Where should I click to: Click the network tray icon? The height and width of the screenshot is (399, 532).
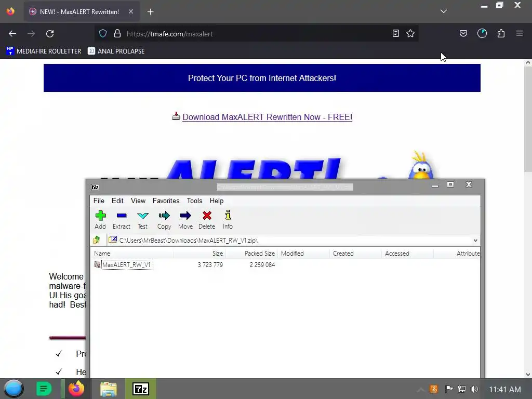pyautogui.click(x=462, y=389)
